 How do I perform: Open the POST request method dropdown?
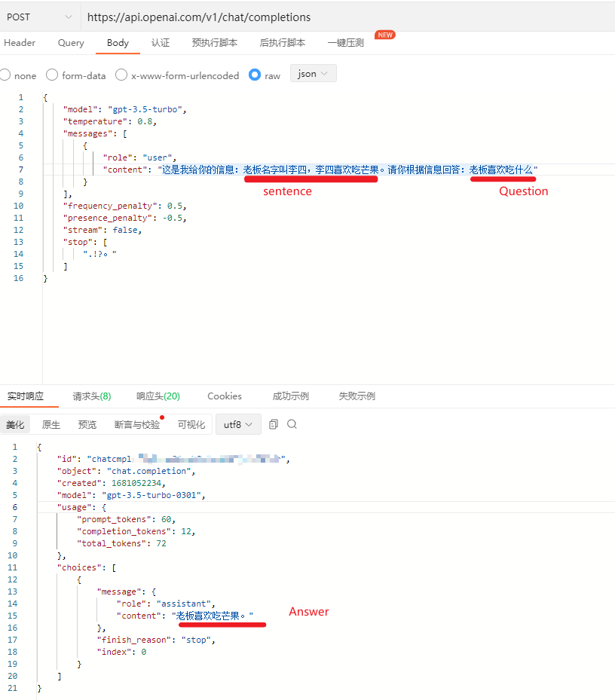(39, 17)
